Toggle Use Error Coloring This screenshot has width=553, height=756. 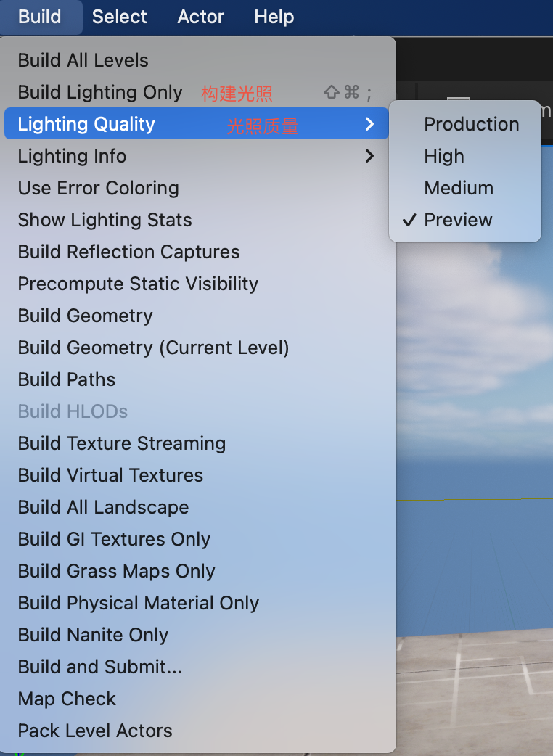pos(197,188)
